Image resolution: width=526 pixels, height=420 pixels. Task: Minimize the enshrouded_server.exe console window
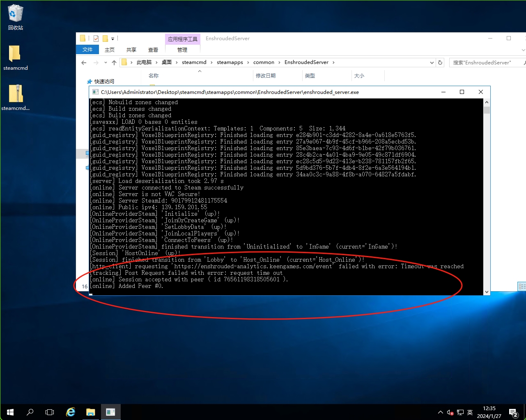[x=443, y=92]
